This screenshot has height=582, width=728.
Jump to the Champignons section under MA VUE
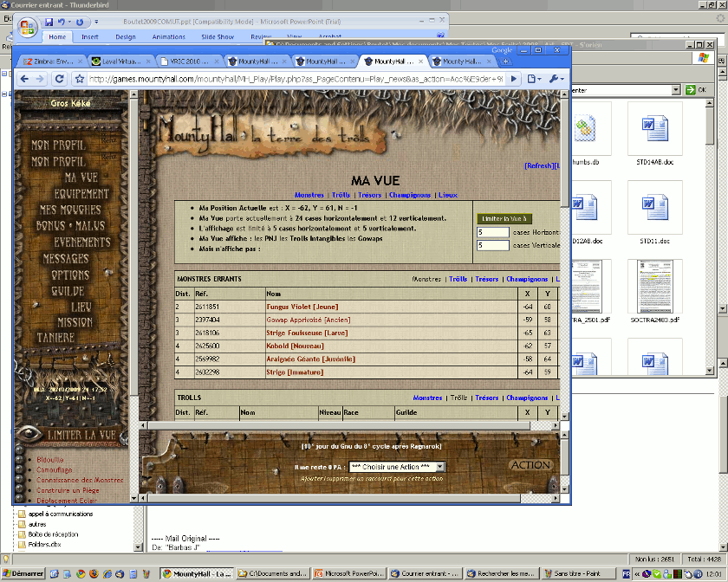click(x=410, y=195)
